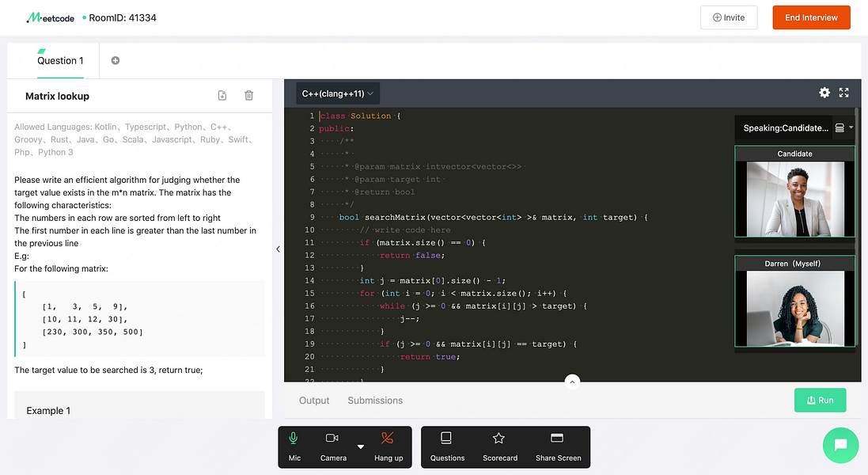The height and width of the screenshot is (475, 868).
Task: Change video panel layout with the icon
Action: (x=840, y=128)
